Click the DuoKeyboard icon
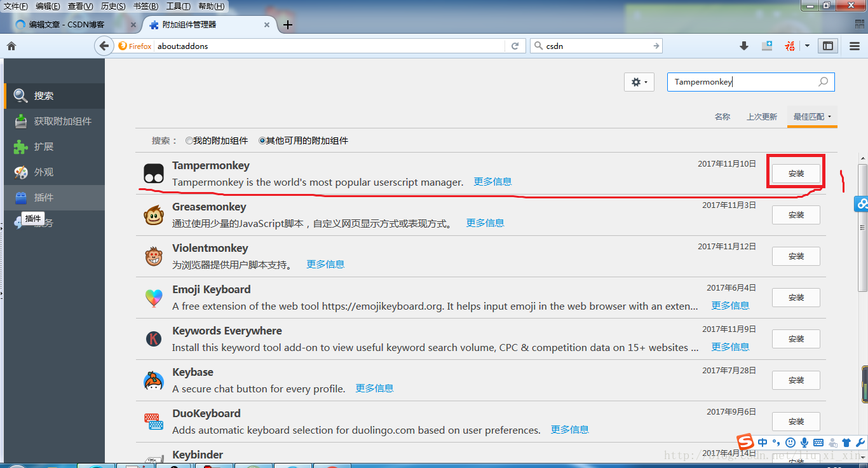The height and width of the screenshot is (468, 868). (x=153, y=422)
